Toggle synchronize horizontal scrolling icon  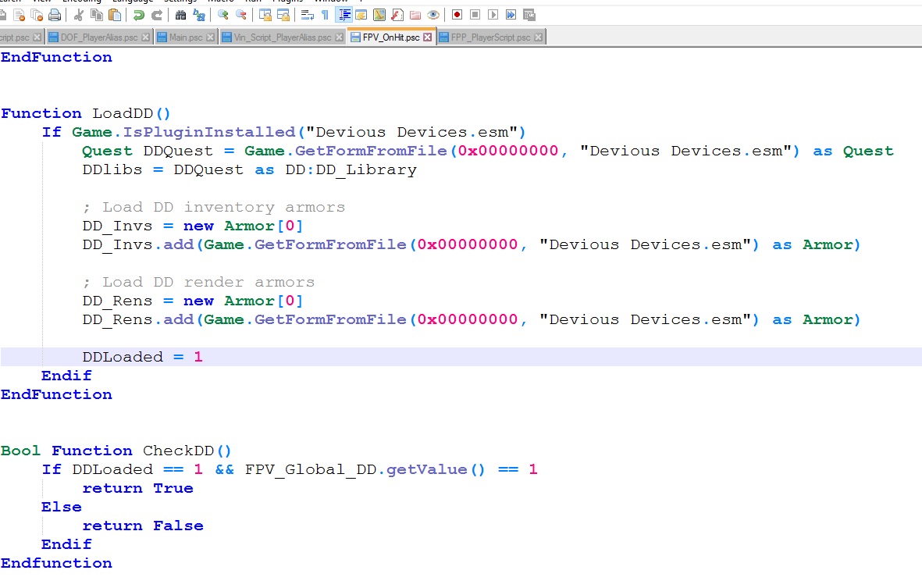[x=283, y=16]
